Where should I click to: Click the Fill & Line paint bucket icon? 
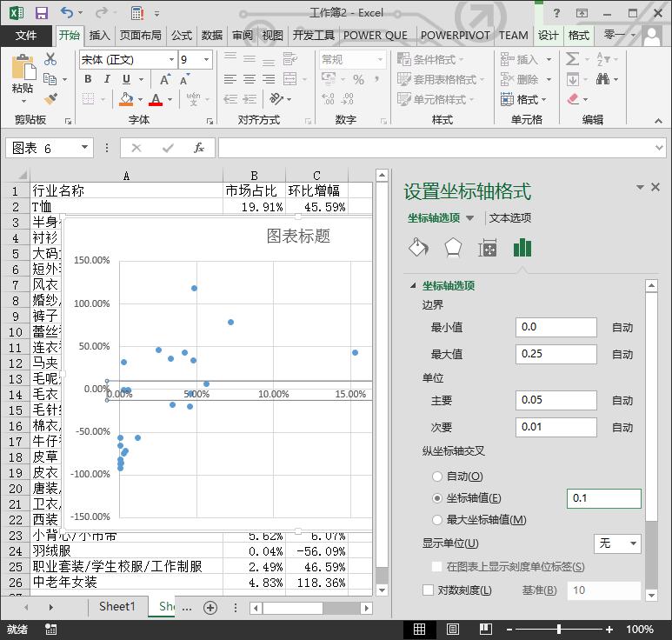(418, 248)
